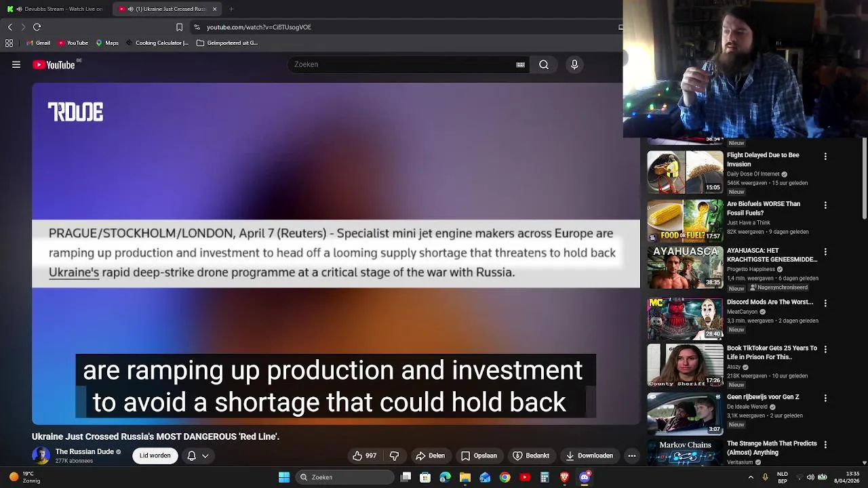Open Flight Delayed Due to Bee Invasion thumbnail
This screenshot has width=868, height=488.
[685, 172]
